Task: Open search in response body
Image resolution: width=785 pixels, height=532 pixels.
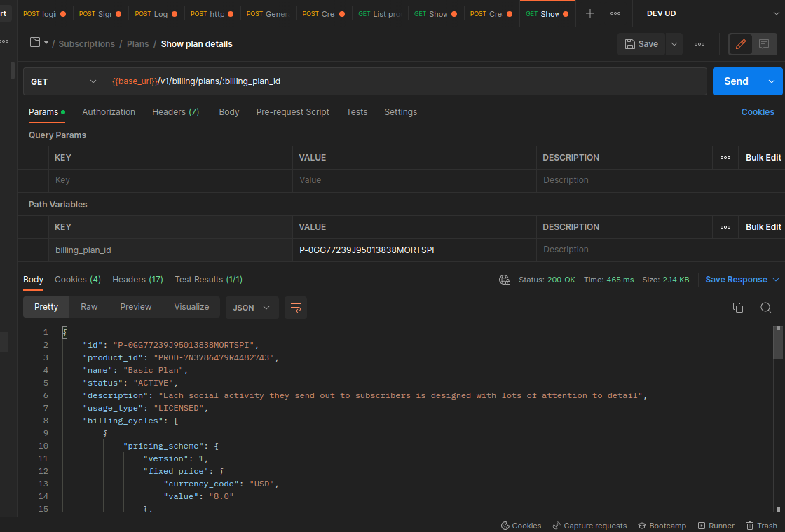Action: 765,308
